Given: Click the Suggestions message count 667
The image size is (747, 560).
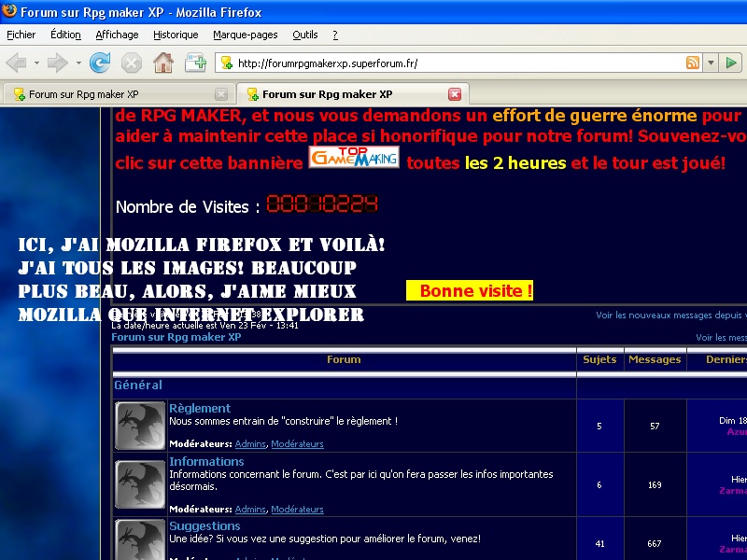Looking at the screenshot, I should (655, 543).
